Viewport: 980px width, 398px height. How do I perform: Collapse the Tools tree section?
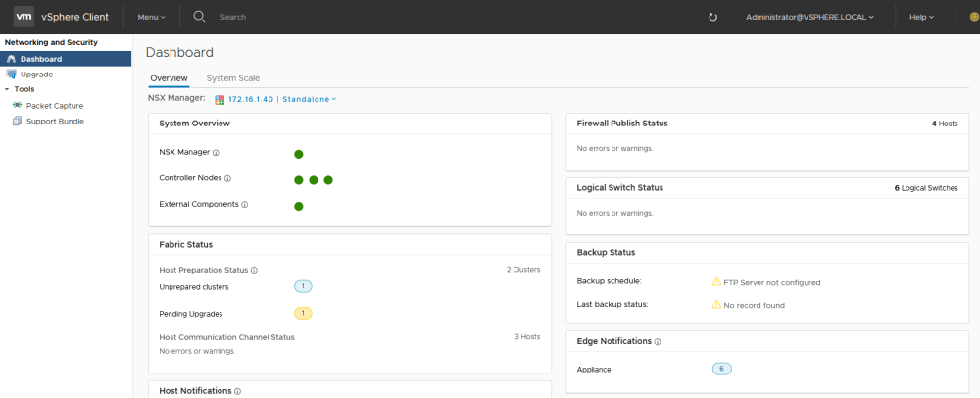(7, 89)
